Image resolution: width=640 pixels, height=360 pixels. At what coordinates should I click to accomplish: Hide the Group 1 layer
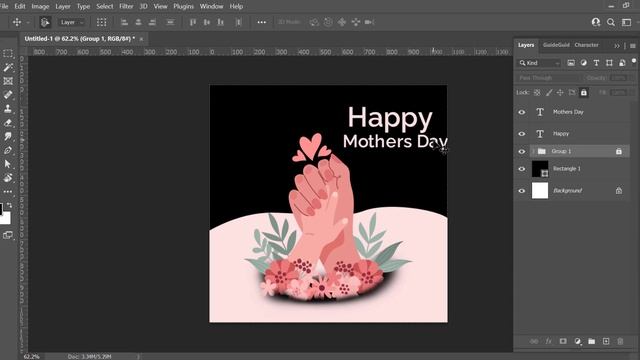tap(522, 151)
